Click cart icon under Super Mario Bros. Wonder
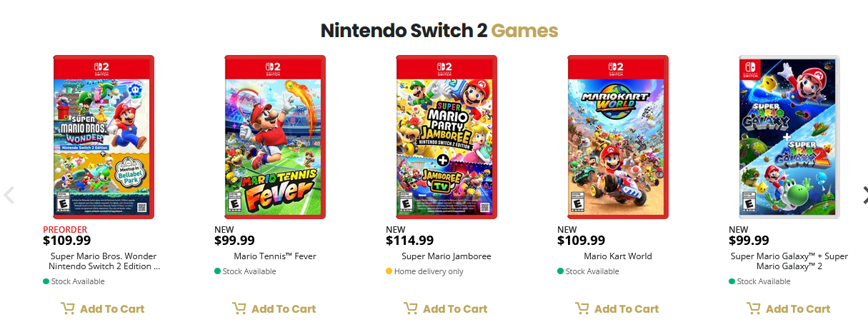 tap(68, 308)
